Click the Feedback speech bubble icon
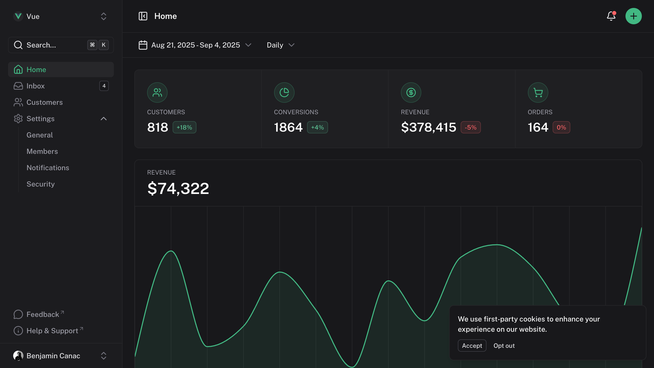Viewport: 654px width, 368px height. click(x=18, y=314)
